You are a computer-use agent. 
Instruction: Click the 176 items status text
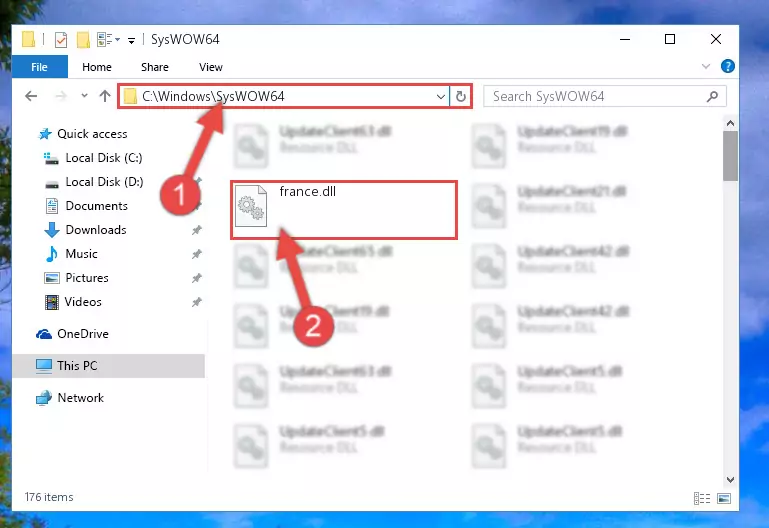pos(49,497)
